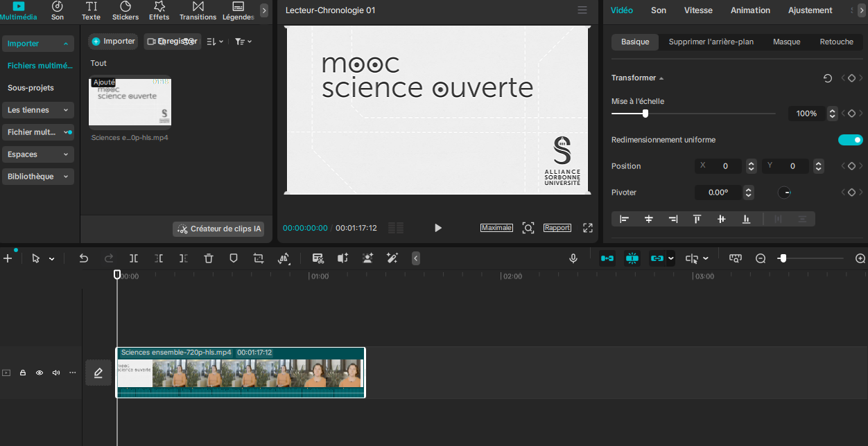This screenshot has width=868, height=446.
Task: Play the video preview
Action: 438,228
